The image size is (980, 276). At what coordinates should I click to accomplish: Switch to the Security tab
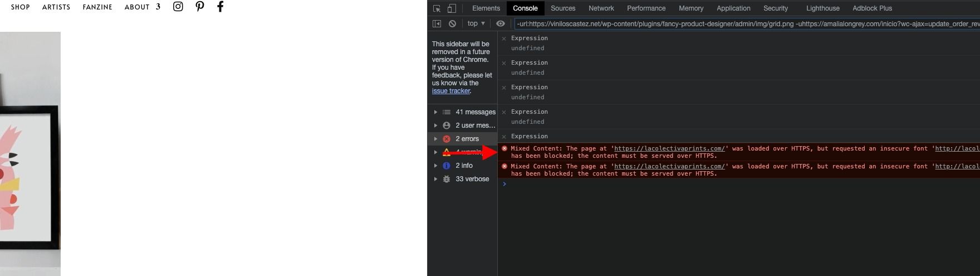[776, 8]
